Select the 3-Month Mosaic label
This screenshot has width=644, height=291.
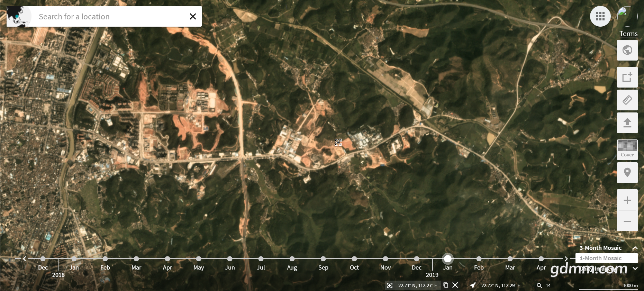tap(600, 248)
